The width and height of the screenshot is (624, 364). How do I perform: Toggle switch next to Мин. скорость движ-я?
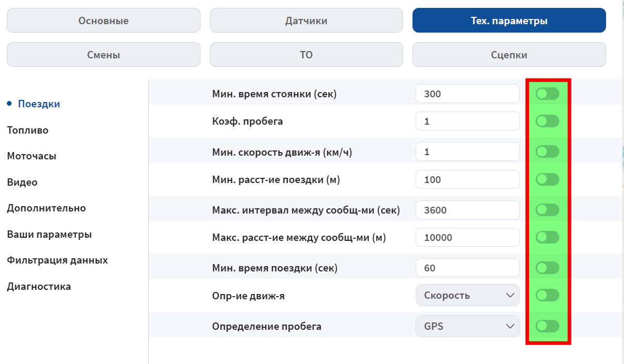547,152
